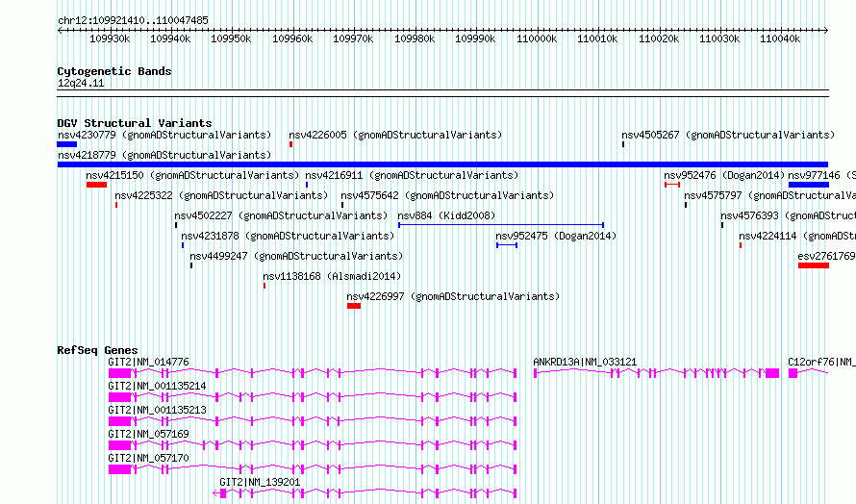Open the esv2761769 variant label
This screenshot has width=856, height=504.
(x=826, y=256)
